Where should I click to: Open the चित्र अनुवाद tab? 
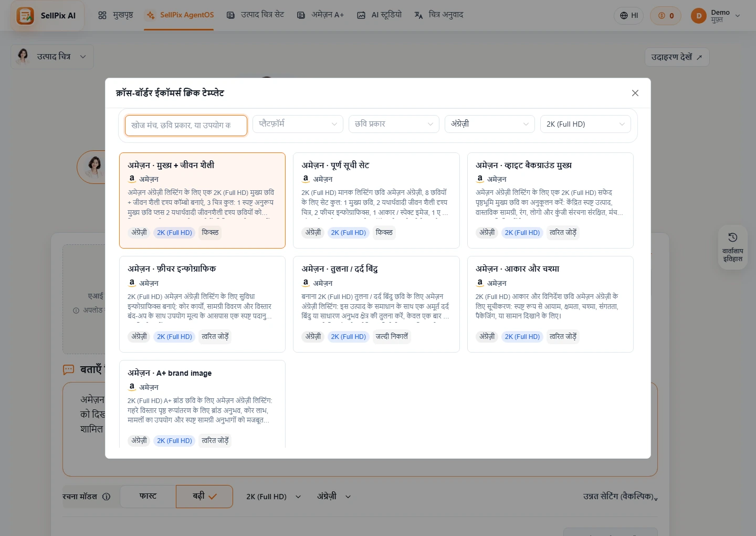(439, 15)
